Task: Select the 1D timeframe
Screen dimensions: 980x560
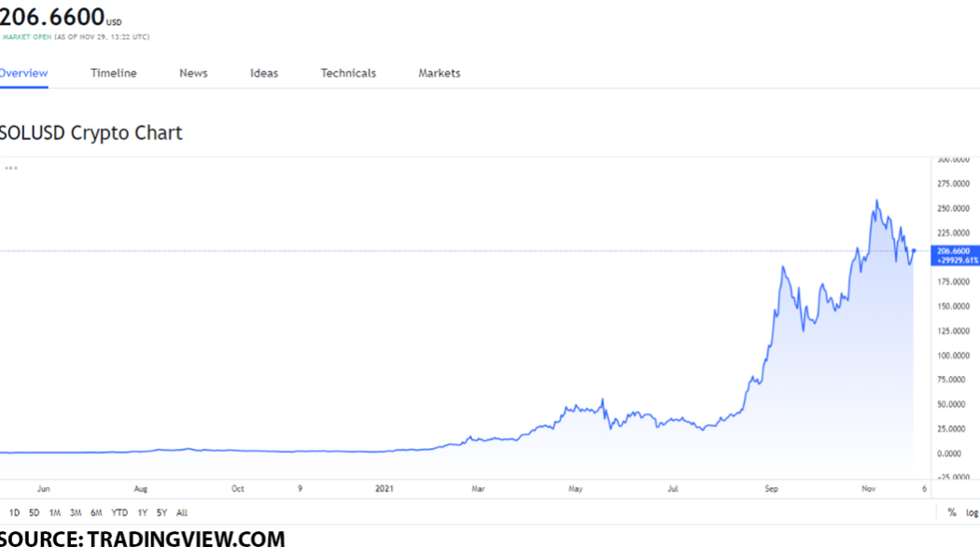Action: click(13, 512)
